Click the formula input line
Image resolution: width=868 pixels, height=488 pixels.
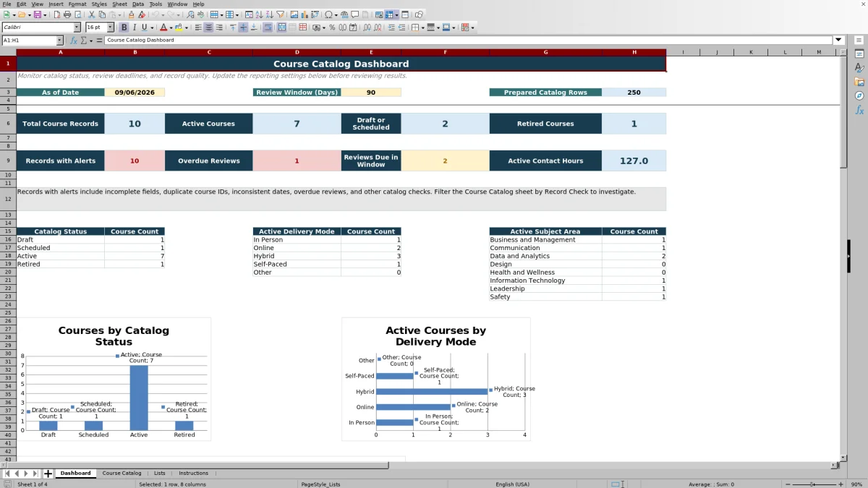(469, 40)
